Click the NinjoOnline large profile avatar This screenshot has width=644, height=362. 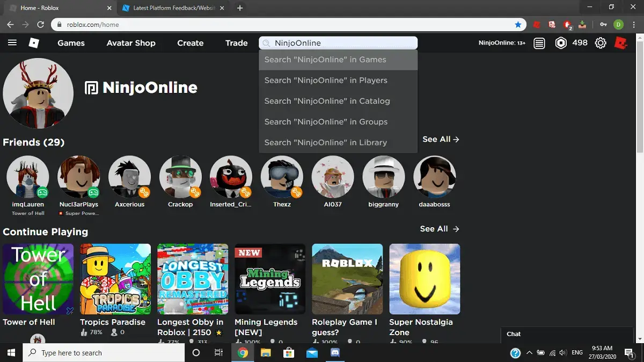click(38, 93)
